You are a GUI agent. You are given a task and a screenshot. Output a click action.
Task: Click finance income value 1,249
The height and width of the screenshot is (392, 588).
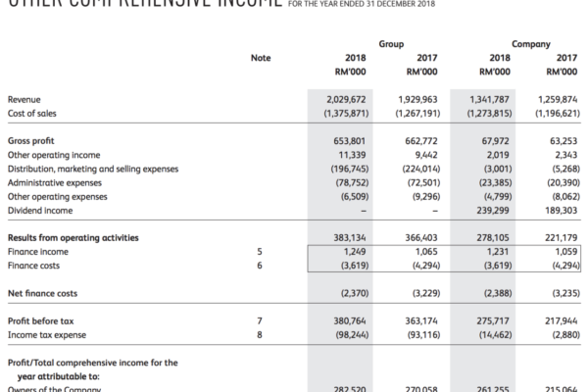(355, 252)
